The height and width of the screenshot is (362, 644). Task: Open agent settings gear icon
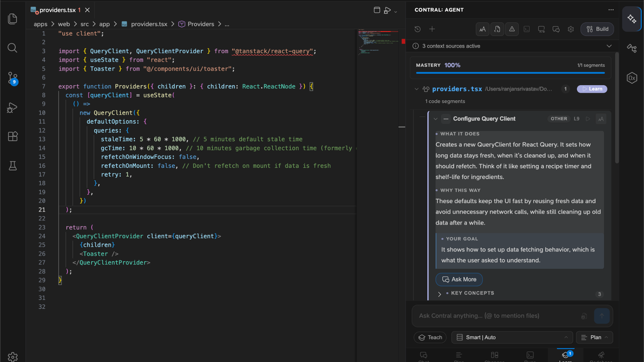point(571,29)
